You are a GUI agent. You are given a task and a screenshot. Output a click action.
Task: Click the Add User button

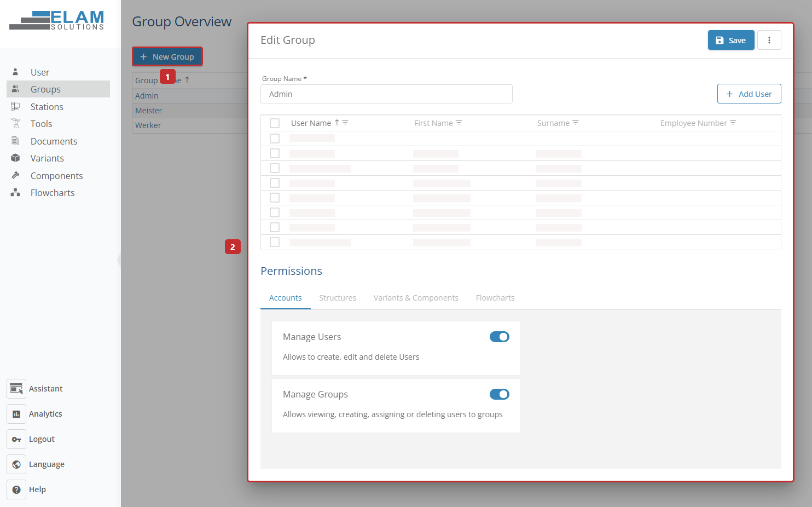pyautogui.click(x=749, y=94)
